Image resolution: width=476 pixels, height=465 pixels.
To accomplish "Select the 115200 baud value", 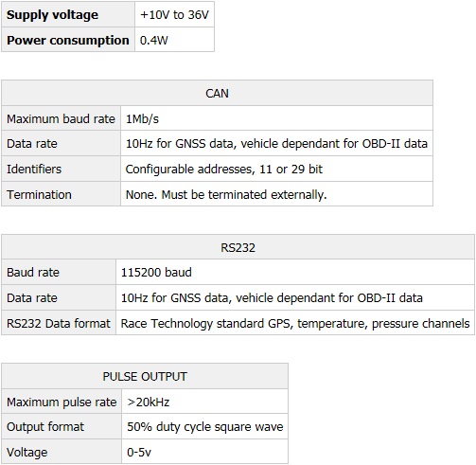I will 156,272.
